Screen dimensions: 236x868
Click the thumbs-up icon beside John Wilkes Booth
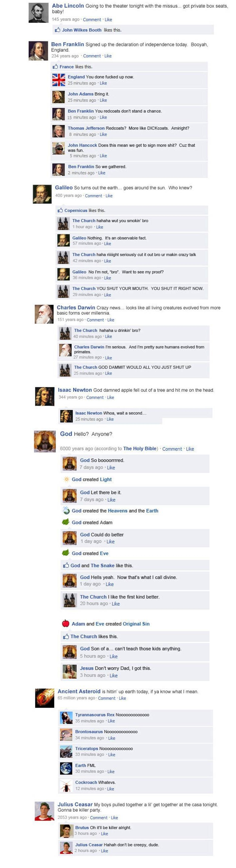tap(58, 30)
